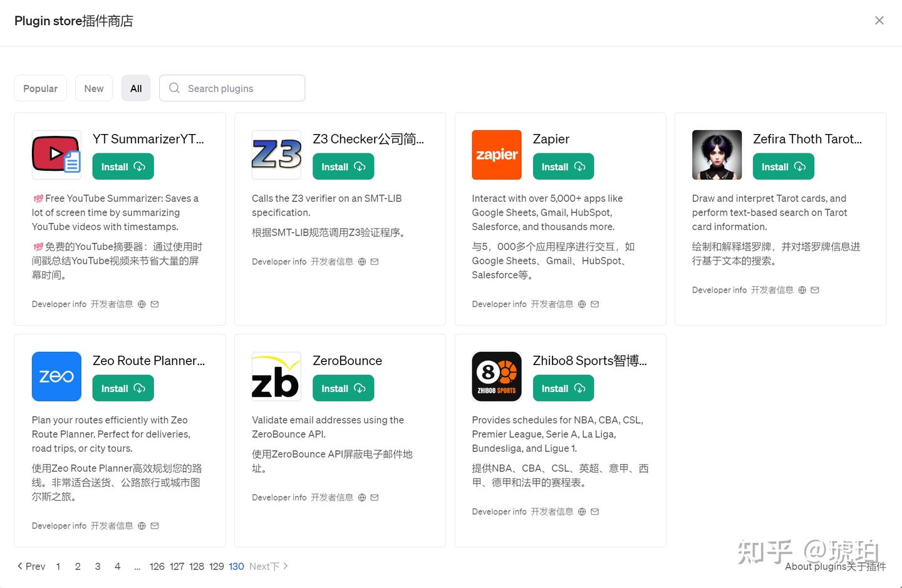Open Zeo Route Planner developer globe icon
The height and width of the screenshot is (588, 902).
click(142, 526)
